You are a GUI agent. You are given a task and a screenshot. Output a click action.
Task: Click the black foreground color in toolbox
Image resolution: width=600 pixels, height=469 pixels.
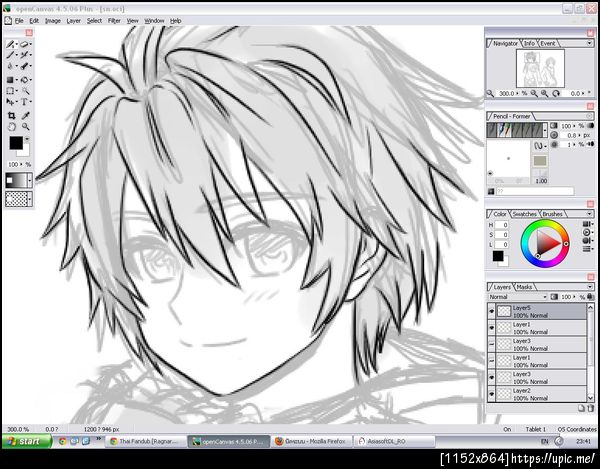pos(16,143)
